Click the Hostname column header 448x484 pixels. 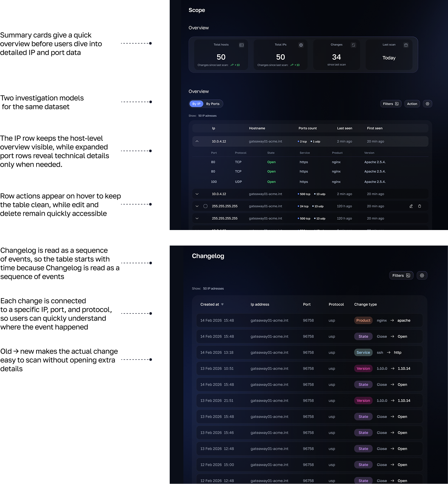click(x=257, y=128)
